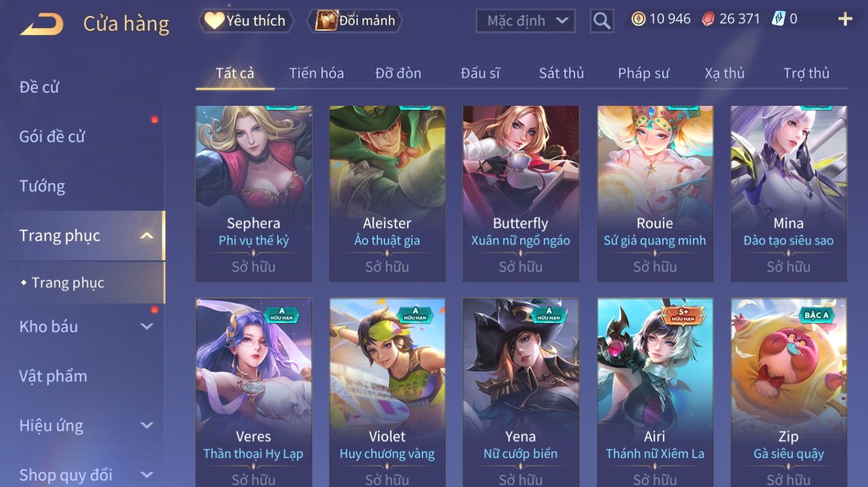This screenshot has width=868, height=487.
Task: Select the Sát thủ tab
Action: (561, 73)
